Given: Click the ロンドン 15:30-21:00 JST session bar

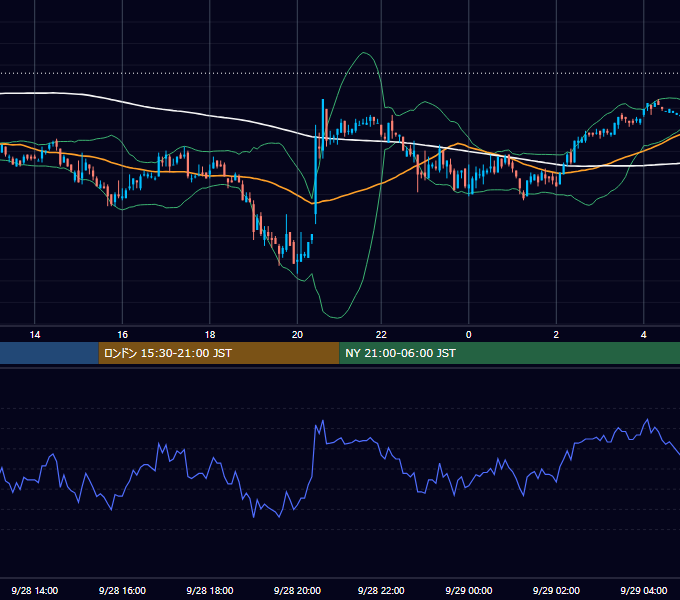Looking at the screenshot, I should point(219,353).
